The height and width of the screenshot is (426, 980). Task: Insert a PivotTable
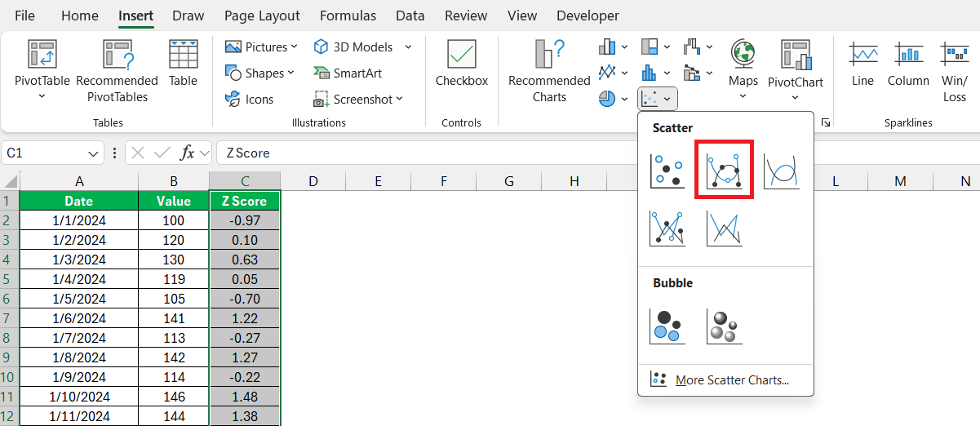tap(42, 69)
